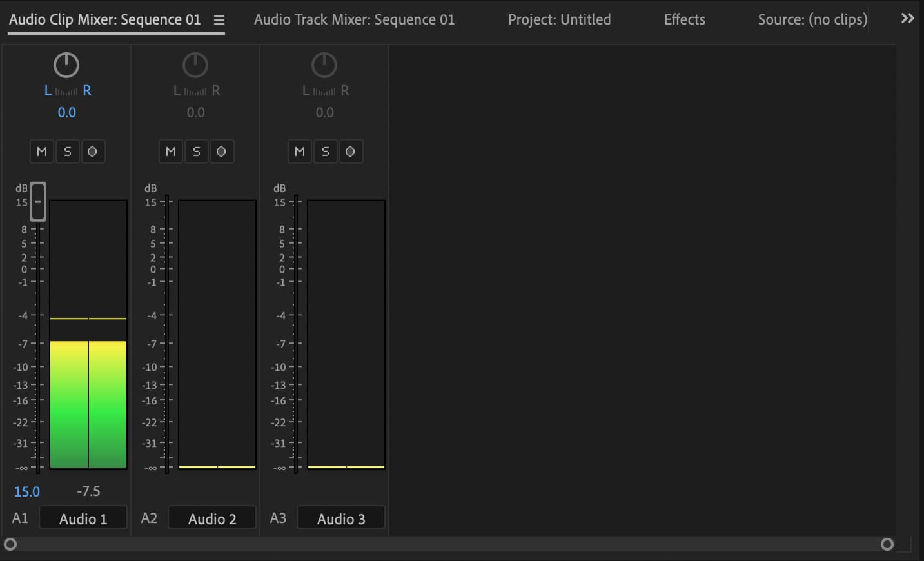The height and width of the screenshot is (561, 924).
Task: Mute the Audio 3 track
Action: click(x=299, y=151)
